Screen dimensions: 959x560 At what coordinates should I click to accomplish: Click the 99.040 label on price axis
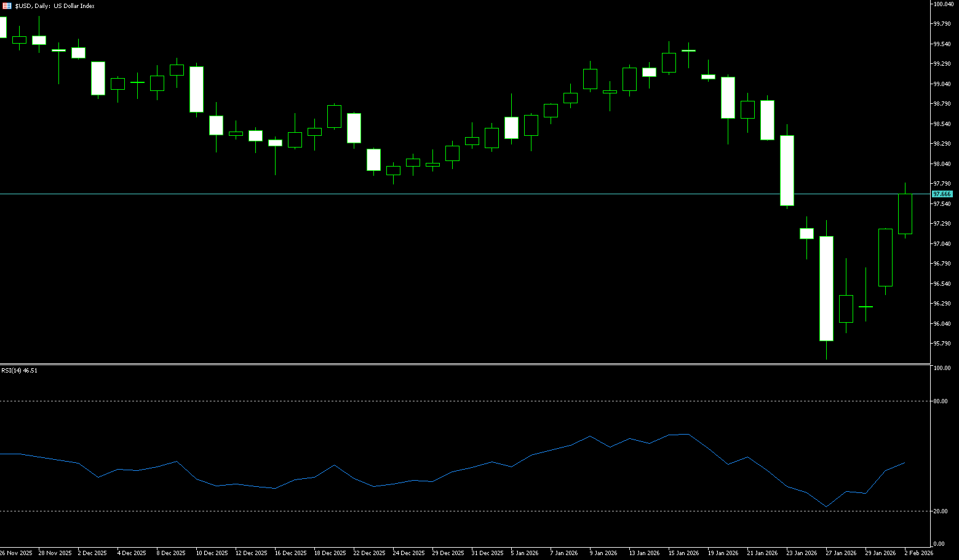point(942,84)
